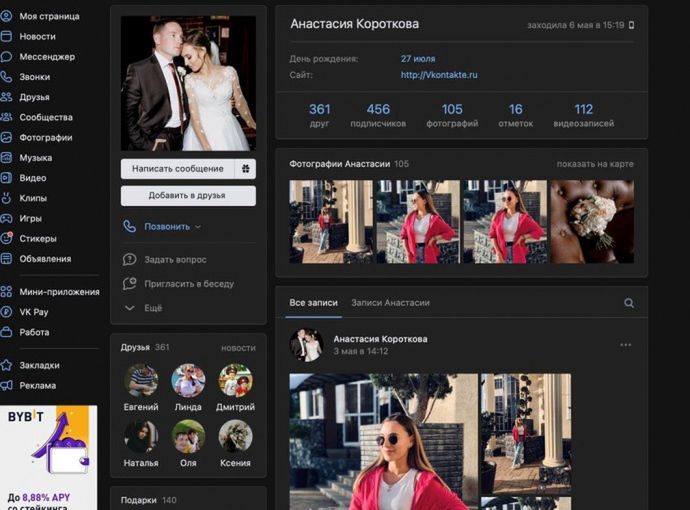Switch to the Записи Анастасии tab

coord(390,303)
